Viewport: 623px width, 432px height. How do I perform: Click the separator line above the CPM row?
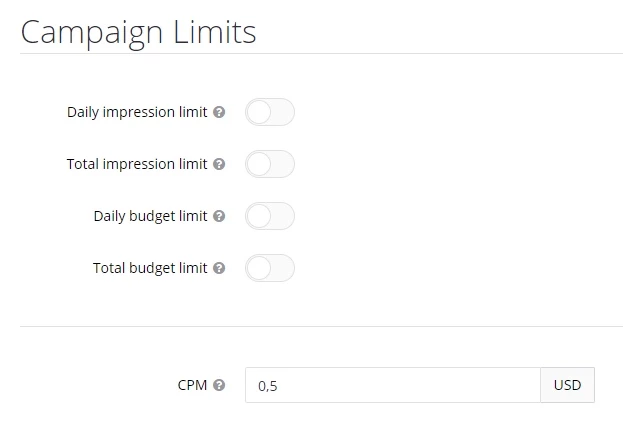coord(321,327)
